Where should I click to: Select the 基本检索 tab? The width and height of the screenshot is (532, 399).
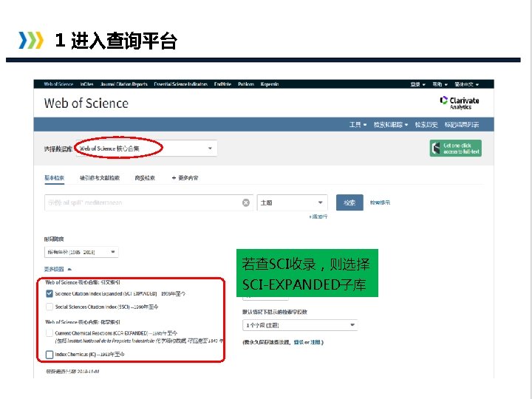click(54, 178)
